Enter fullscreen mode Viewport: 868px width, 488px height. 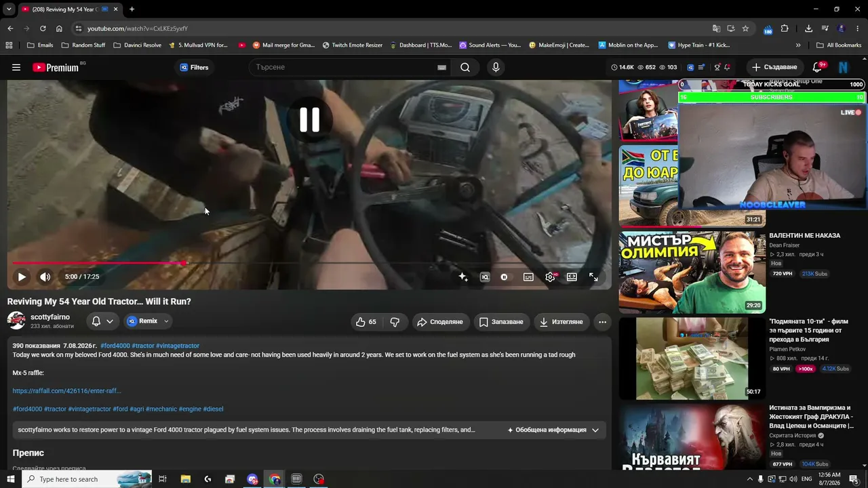coord(593,277)
